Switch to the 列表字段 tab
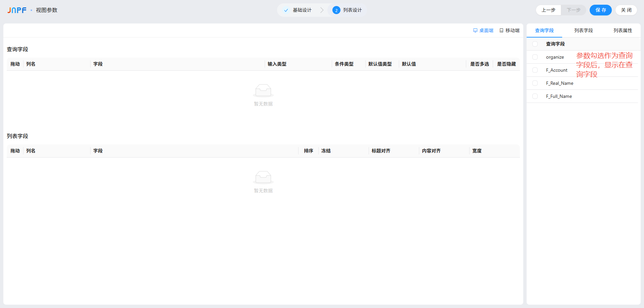The image size is (644, 308). coord(583,30)
